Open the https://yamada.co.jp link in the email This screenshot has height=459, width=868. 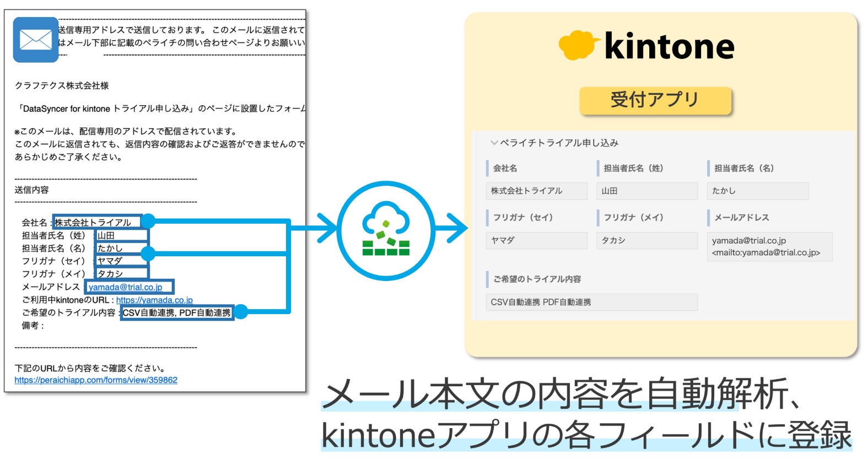pos(154,300)
